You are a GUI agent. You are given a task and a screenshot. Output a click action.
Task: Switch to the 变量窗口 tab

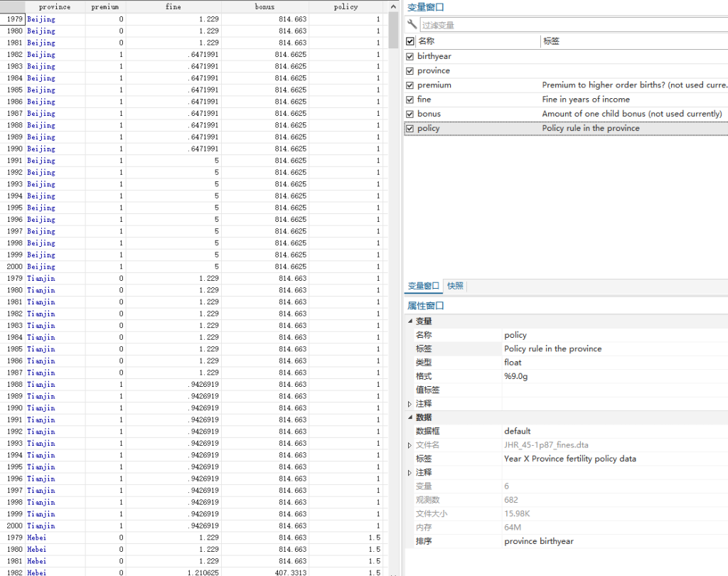[x=424, y=286]
